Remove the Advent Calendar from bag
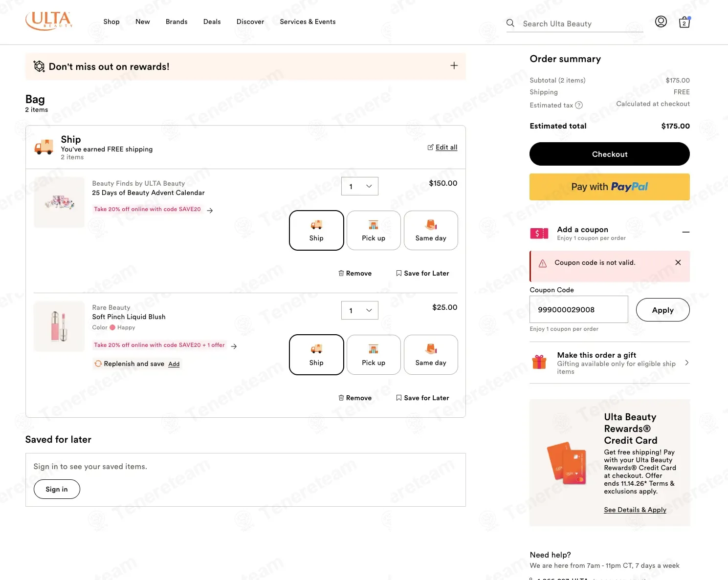The height and width of the screenshot is (580, 728). point(355,273)
